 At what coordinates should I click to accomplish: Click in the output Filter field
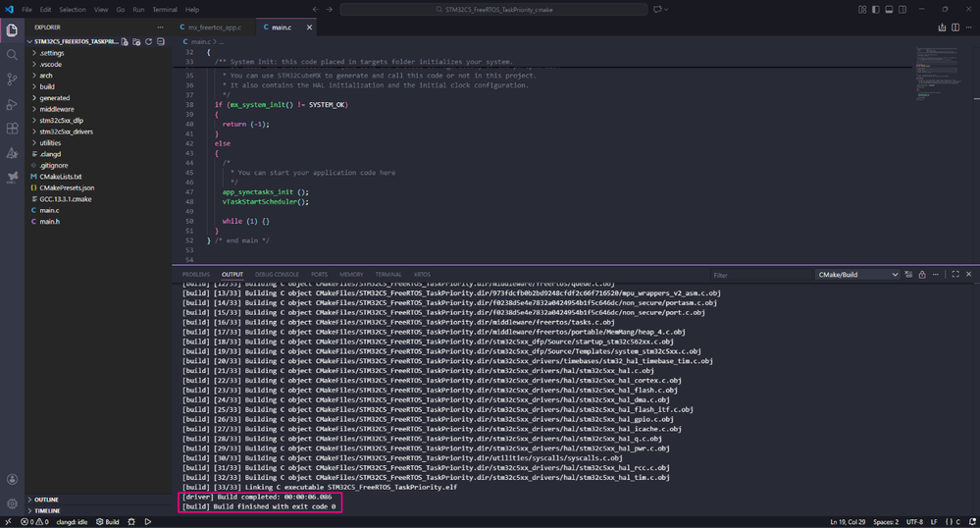point(760,275)
